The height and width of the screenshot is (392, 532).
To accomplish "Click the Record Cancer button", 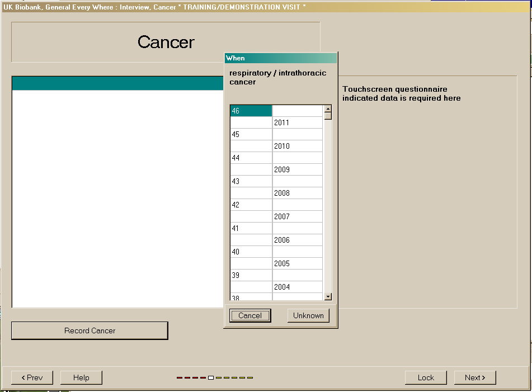I will pos(90,330).
